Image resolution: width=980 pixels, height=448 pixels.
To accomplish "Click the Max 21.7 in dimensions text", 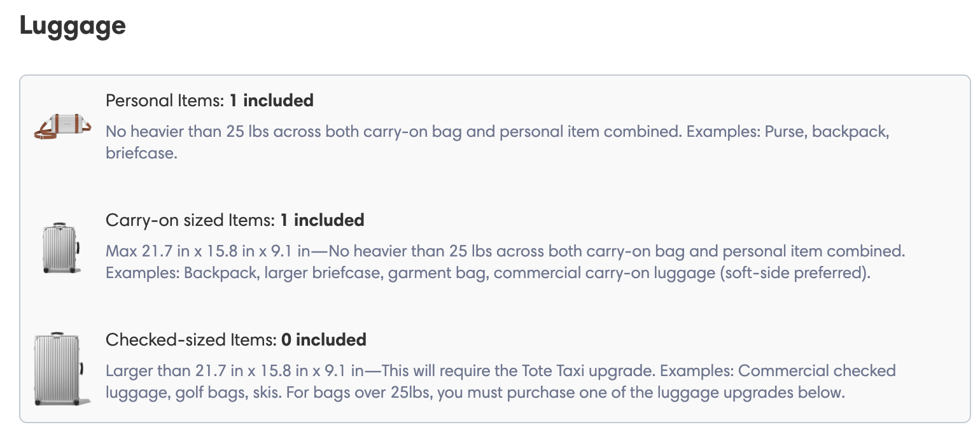I will (207, 251).
